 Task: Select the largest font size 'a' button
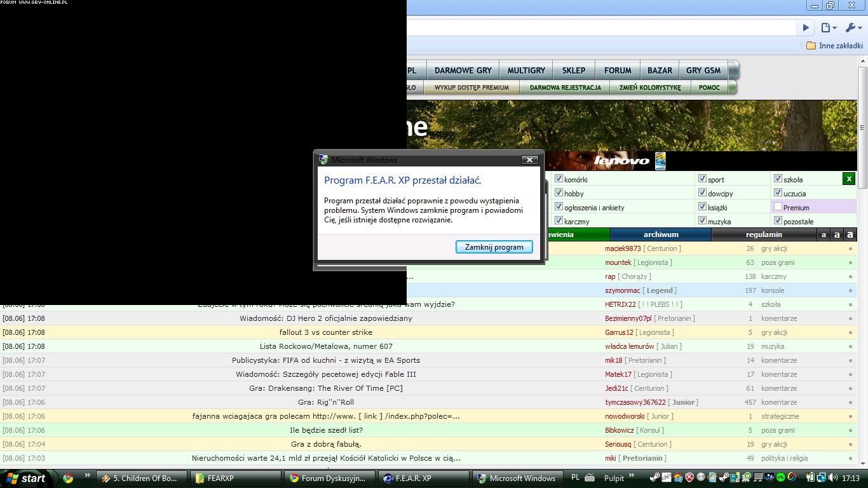click(850, 234)
